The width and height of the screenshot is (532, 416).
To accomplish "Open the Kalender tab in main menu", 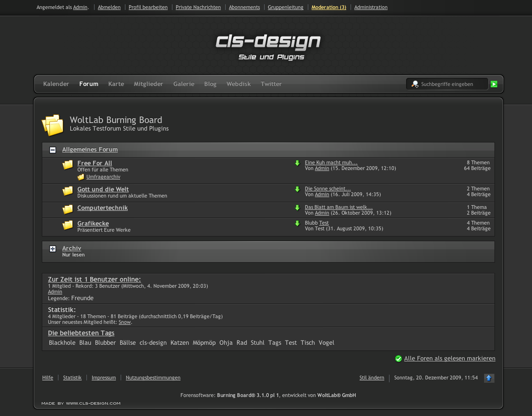I will click(56, 84).
